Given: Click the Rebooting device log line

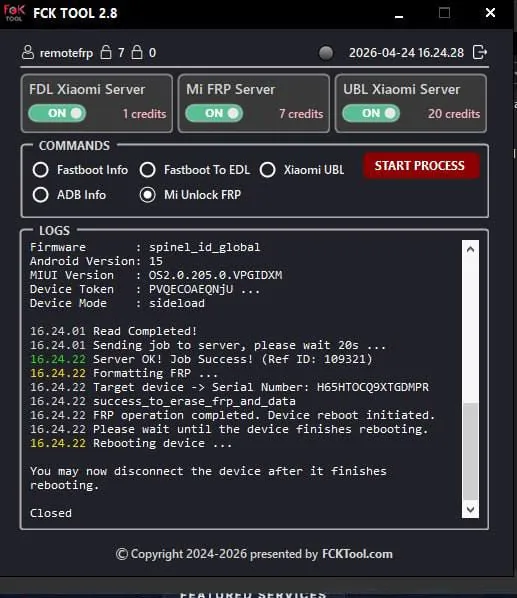Looking at the screenshot, I should [x=131, y=443].
